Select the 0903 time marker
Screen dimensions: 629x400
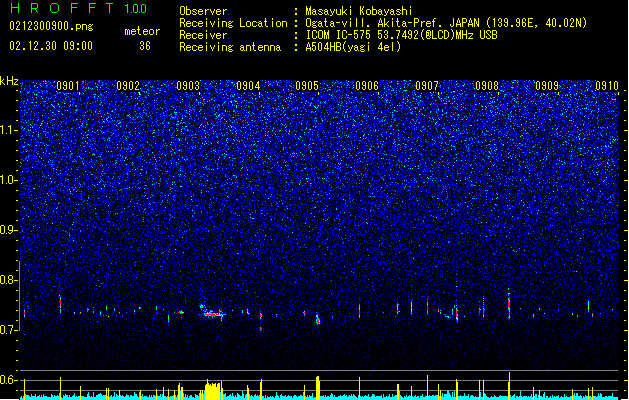[x=188, y=86]
